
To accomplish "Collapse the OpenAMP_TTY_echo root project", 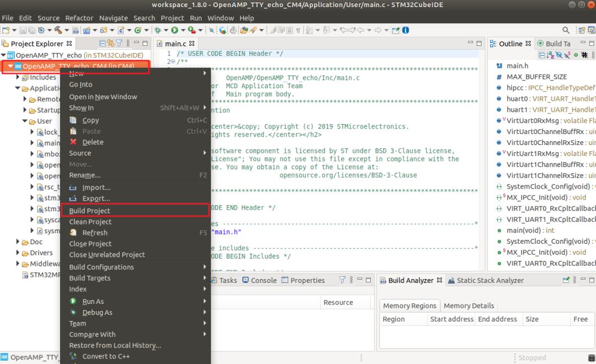I will (x=3, y=55).
